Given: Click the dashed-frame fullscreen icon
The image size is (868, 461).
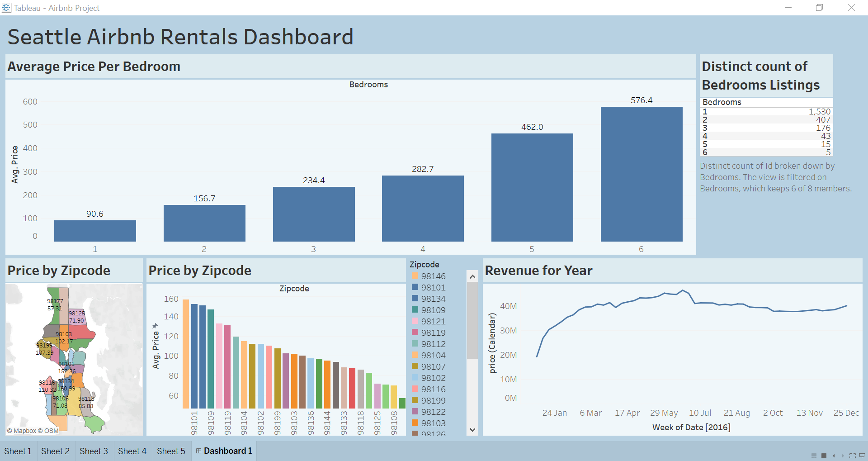Looking at the screenshot, I should 853,456.
